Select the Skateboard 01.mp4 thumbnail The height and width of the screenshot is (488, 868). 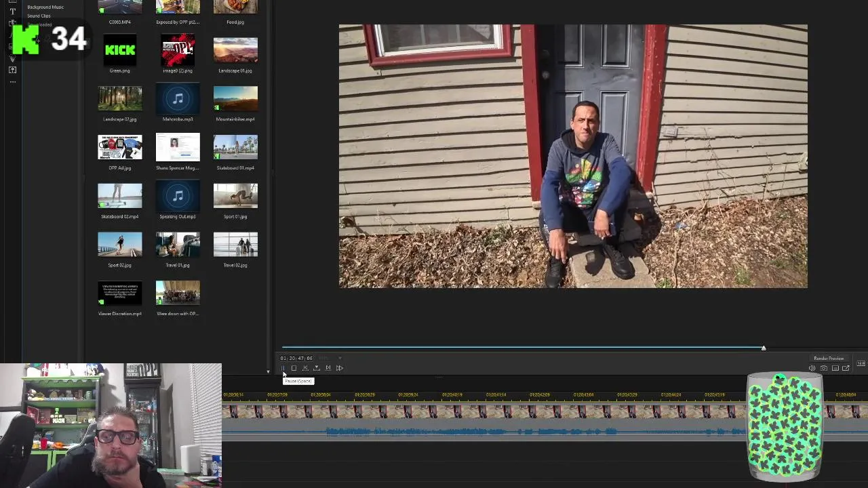(235, 148)
